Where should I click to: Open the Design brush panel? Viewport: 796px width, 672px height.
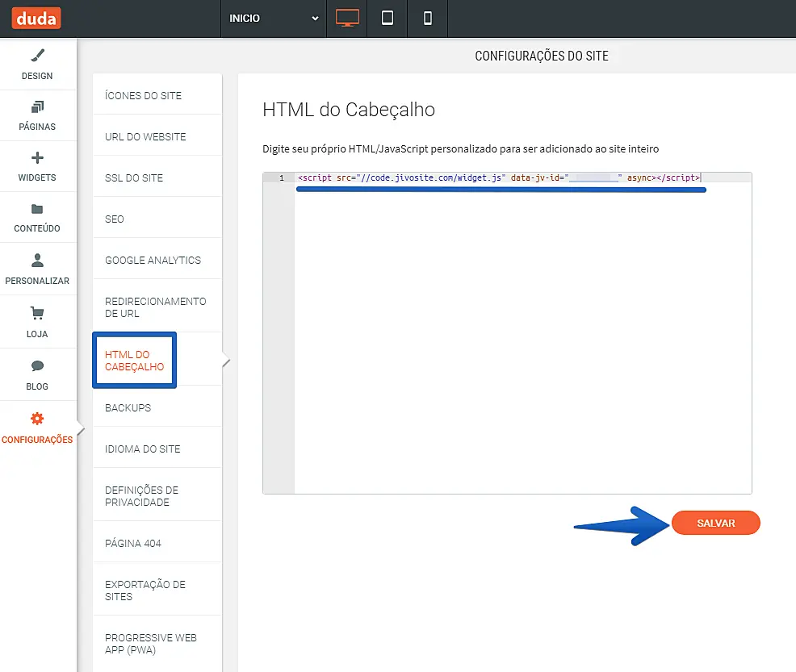click(x=37, y=65)
